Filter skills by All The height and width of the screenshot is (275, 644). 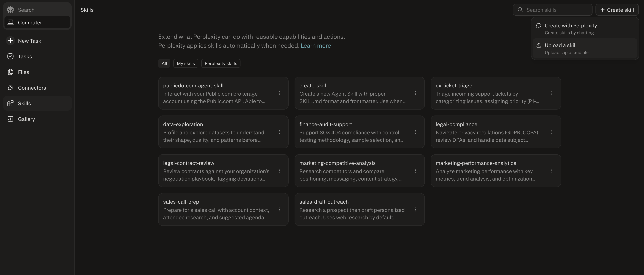pos(164,64)
